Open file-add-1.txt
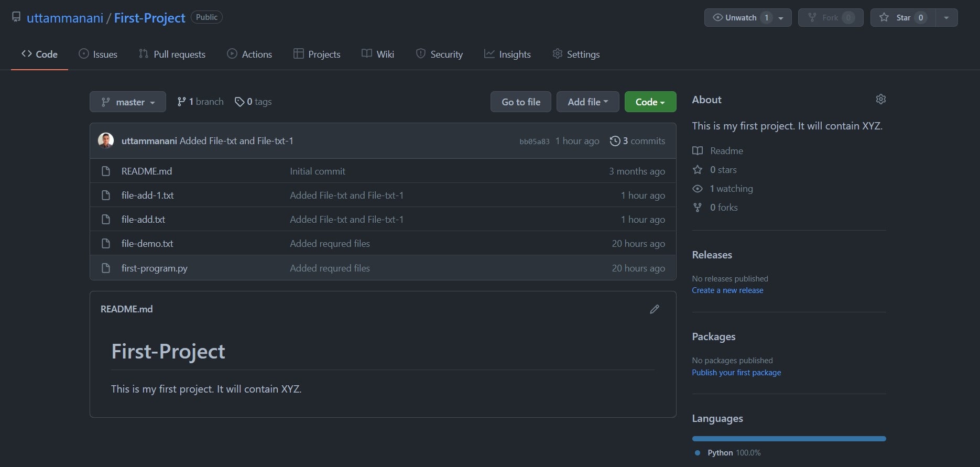 [x=147, y=195]
